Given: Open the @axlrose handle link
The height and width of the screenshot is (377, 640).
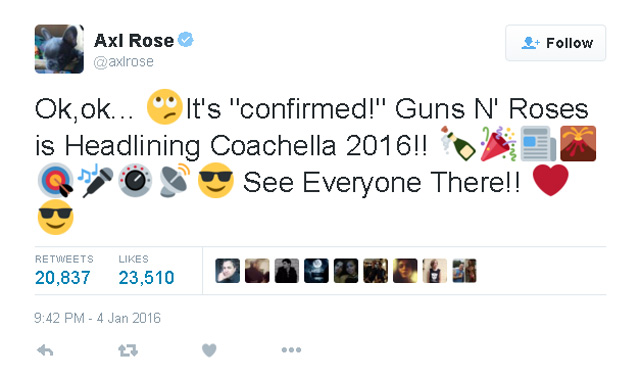Looking at the screenshot, I should pyautogui.click(x=124, y=62).
